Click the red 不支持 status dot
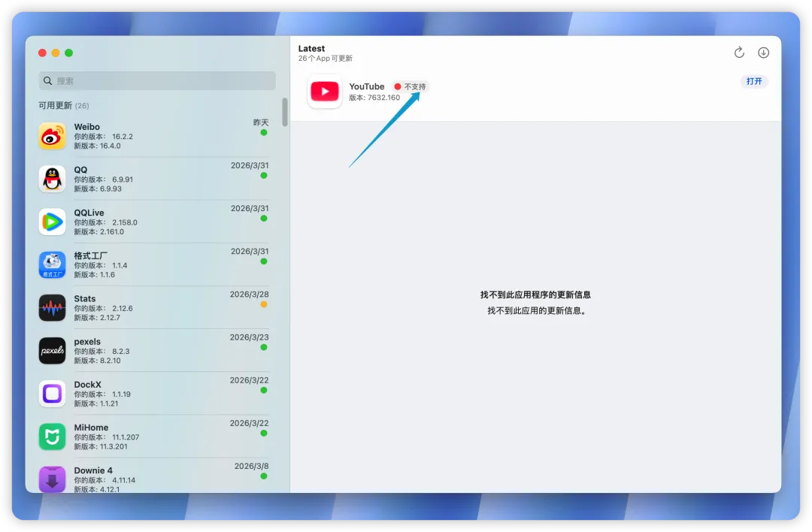The height and width of the screenshot is (532, 812). coord(398,86)
